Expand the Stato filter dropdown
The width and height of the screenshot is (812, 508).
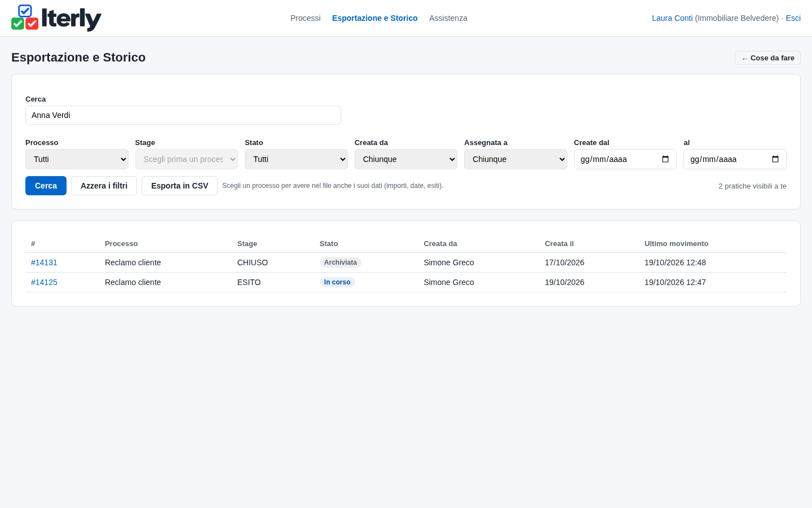click(296, 159)
